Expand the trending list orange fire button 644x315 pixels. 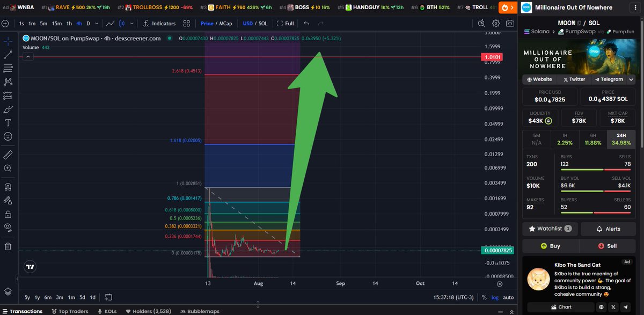pyautogui.click(x=507, y=8)
